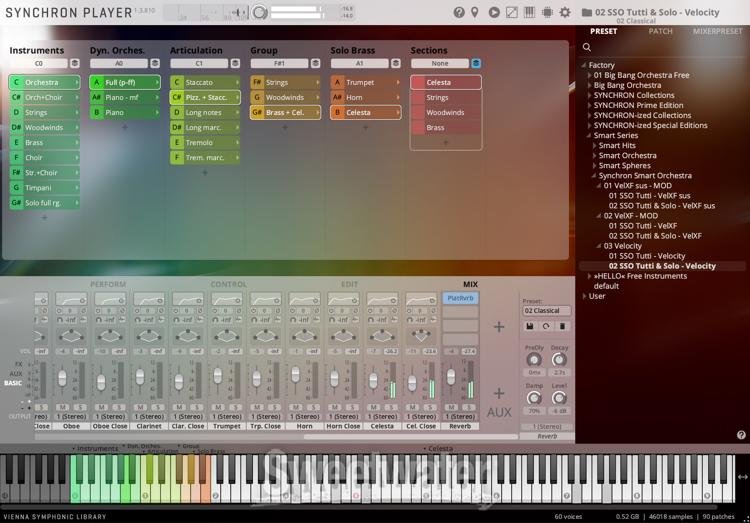Mute the Reverb channel
Image resolution: width=750 pixels, height=523 pixels.
[451, 407]
